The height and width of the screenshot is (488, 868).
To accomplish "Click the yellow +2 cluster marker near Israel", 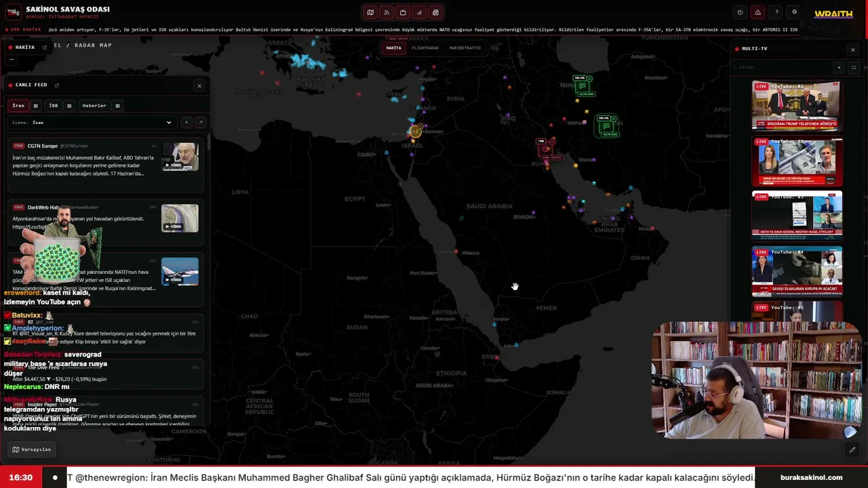I will 415,131.
